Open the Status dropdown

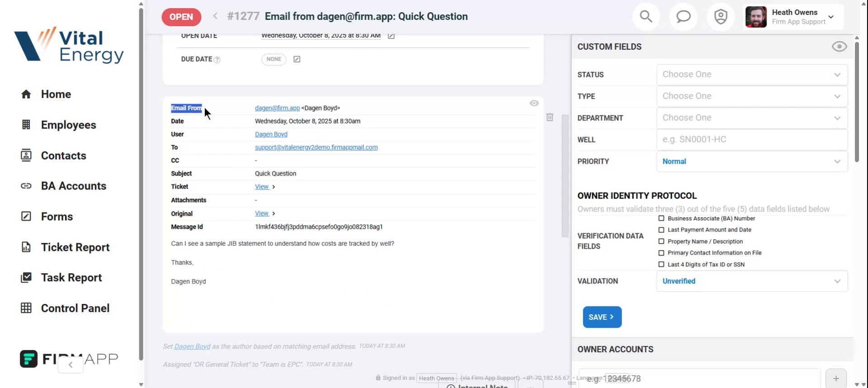pos(752,75)
